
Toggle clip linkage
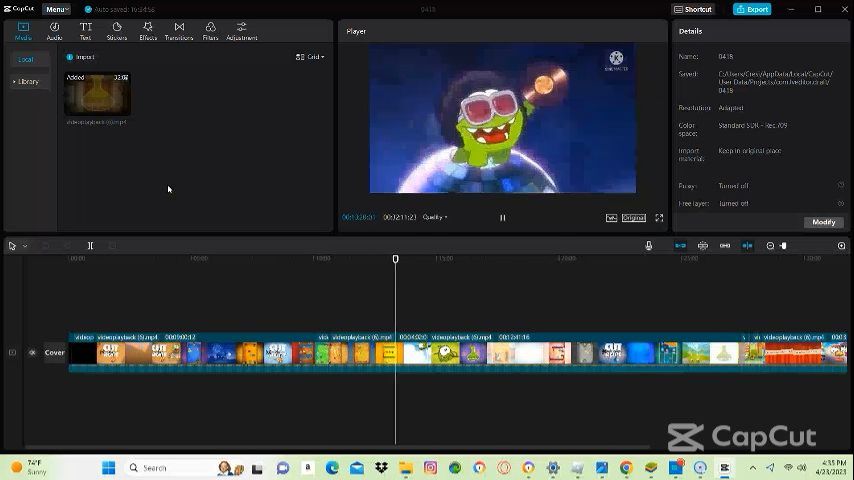coord(725,246)
